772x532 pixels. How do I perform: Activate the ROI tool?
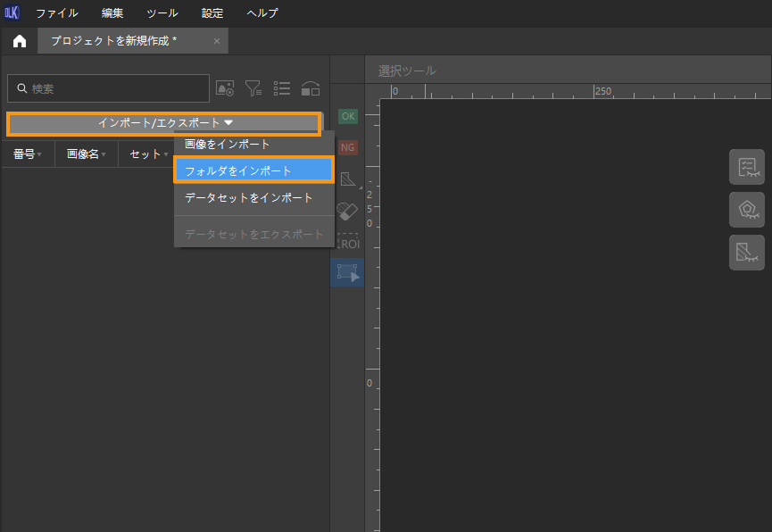tap(347, 243)
